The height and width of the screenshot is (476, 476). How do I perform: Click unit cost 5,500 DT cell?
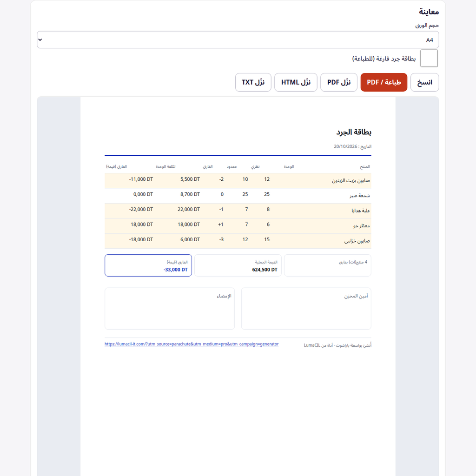tap(190, 179)
